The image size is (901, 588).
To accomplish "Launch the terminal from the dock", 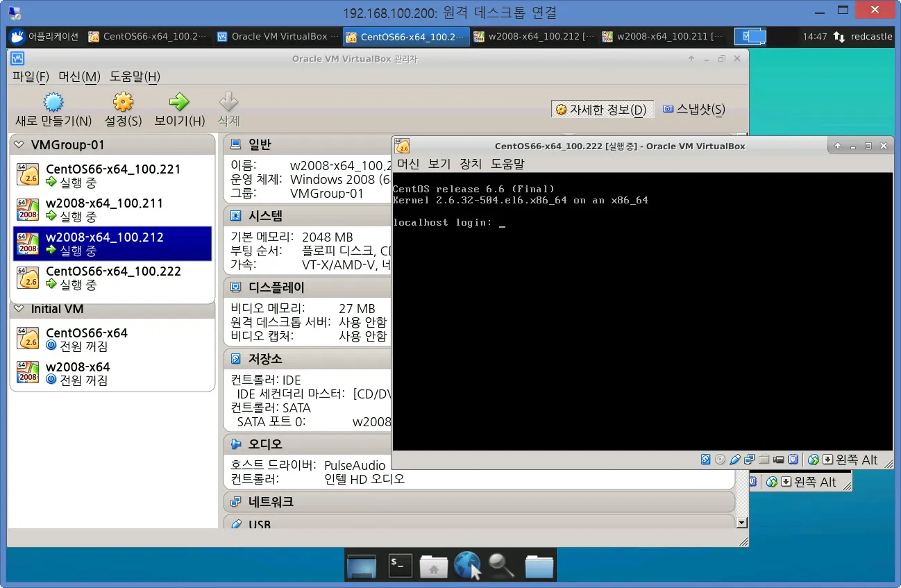I will click(400, 565).
